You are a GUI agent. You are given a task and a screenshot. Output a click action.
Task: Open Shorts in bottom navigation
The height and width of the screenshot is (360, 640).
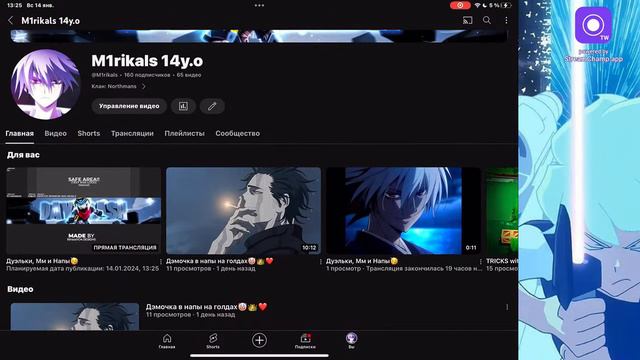(213, 341)
